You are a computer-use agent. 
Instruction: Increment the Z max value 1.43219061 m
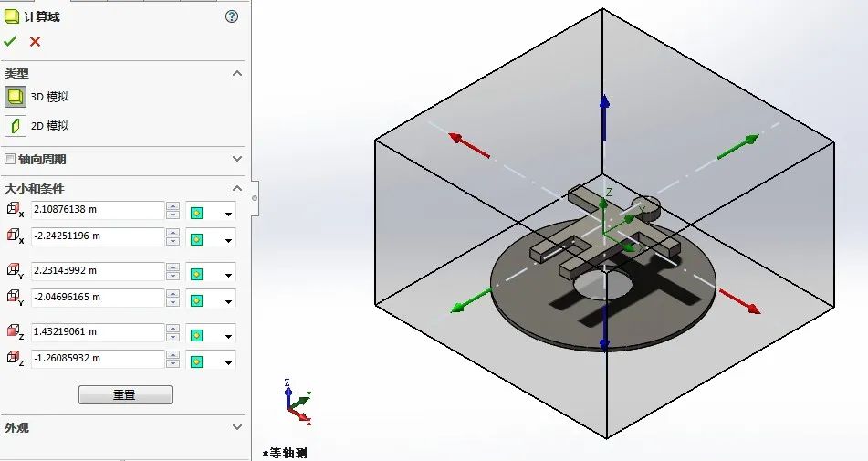click(x=173, y=328)
